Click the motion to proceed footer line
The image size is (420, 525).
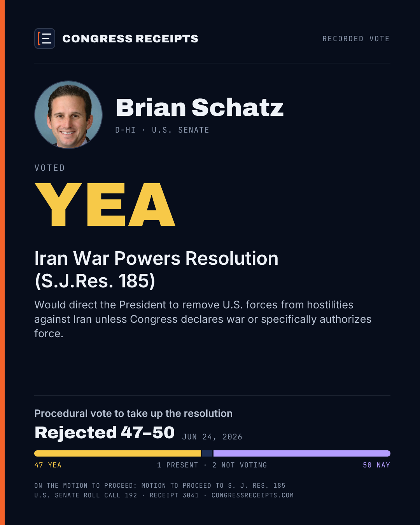(160, 486)
